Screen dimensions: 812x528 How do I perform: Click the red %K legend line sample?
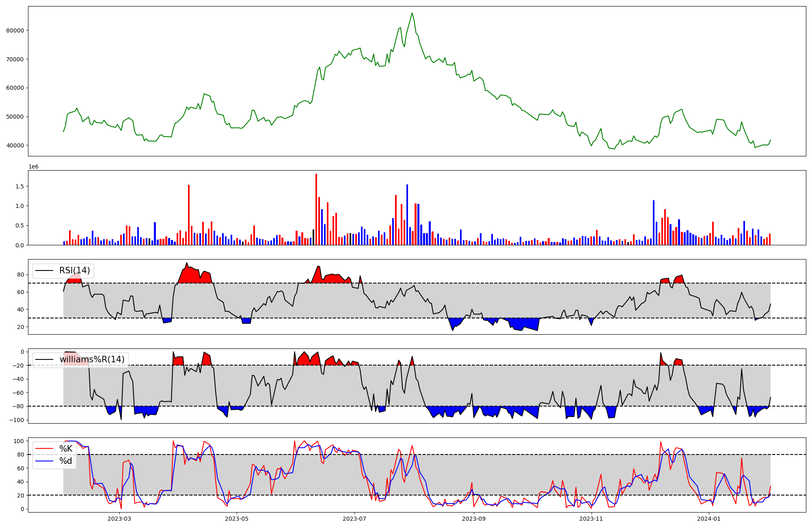click(44, 448)
